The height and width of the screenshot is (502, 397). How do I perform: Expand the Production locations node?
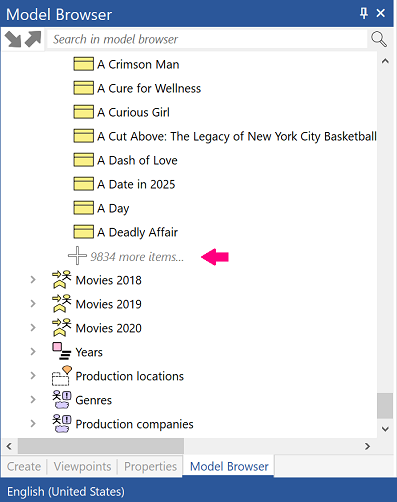33,376
